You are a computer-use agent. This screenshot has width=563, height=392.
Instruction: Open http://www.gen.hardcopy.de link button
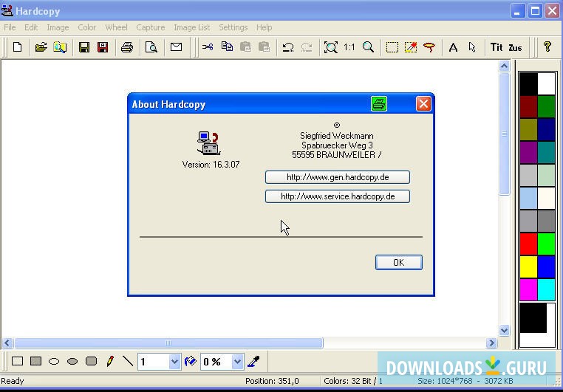(338, 177)
